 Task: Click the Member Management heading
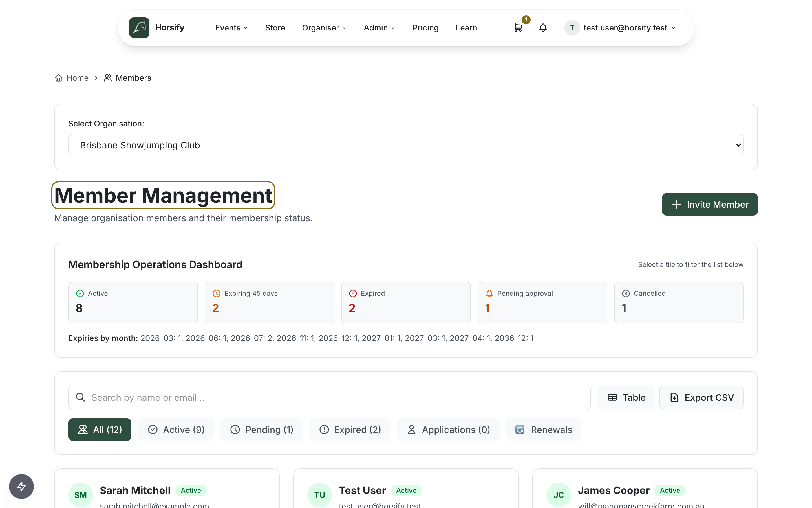tap(163, 195)
